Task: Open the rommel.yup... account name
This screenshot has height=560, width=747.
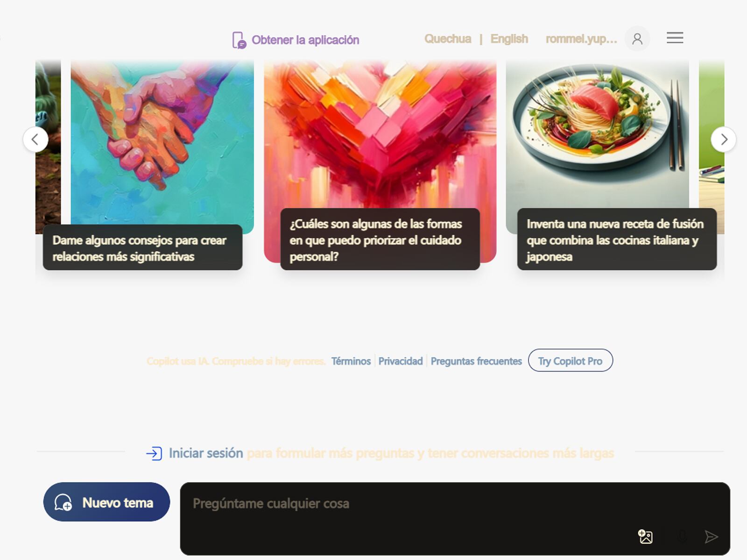Action: (581, 39)
